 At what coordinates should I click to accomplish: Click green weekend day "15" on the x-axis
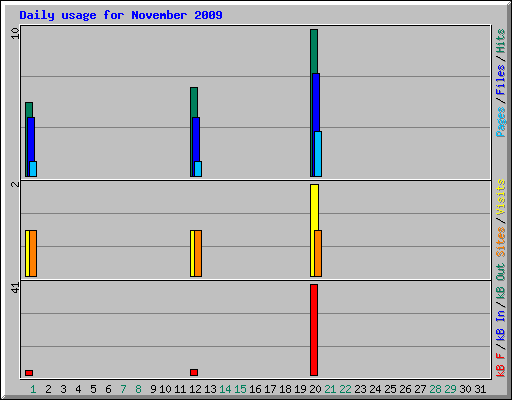click(x=240, y=389)
